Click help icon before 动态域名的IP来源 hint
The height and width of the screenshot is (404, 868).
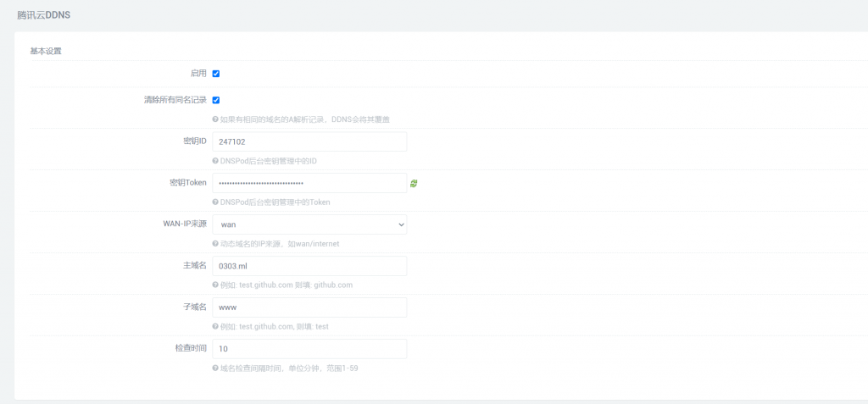pyautogui.click(x=215, y=244)
